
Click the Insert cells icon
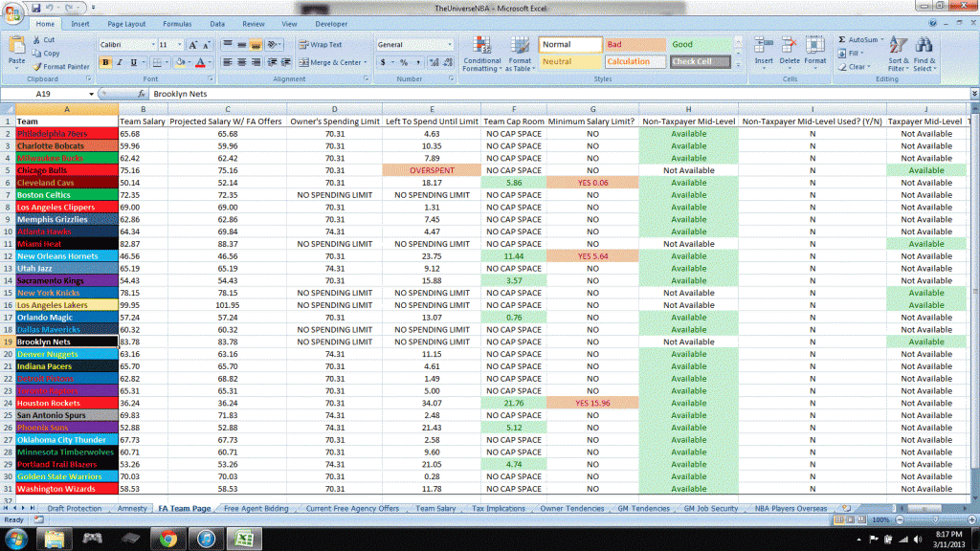click(763, 45)
